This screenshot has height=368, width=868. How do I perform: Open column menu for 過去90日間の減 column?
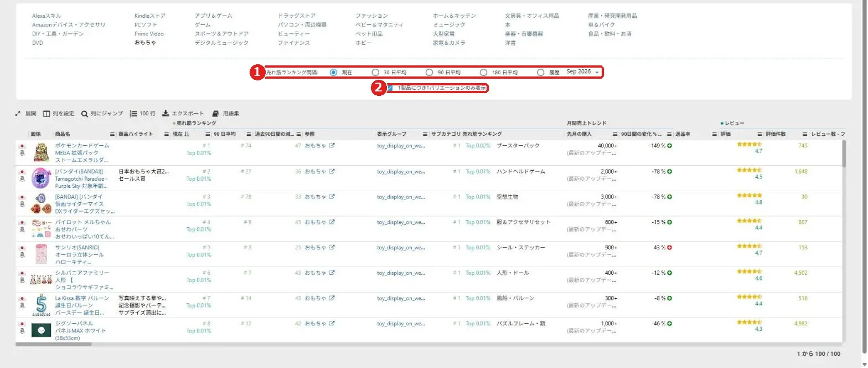(x=298, y=135)
